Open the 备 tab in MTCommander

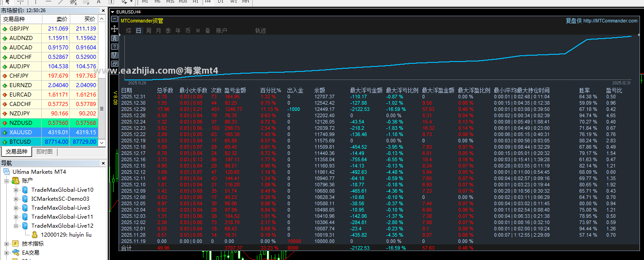(x=207, y=31)
